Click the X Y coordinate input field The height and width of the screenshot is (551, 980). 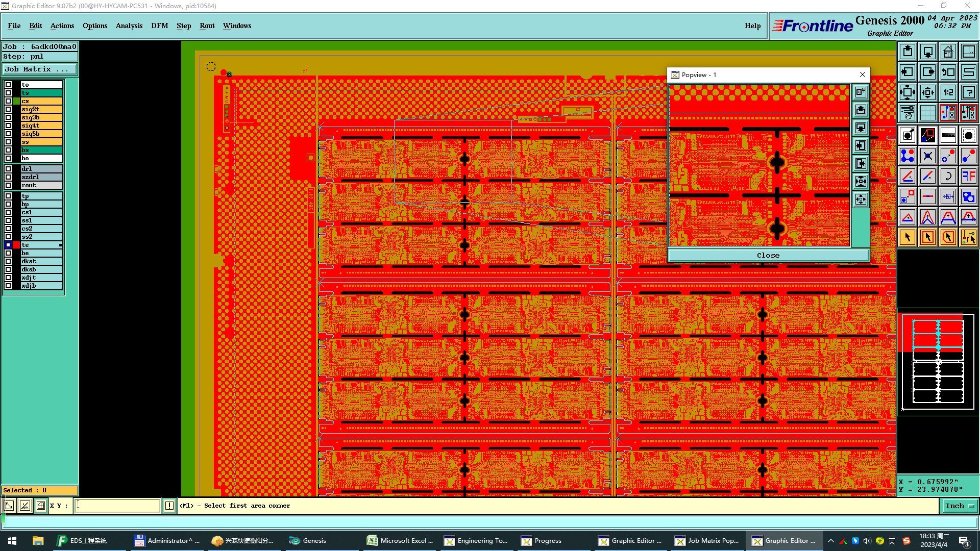click(x=117, y=506)
